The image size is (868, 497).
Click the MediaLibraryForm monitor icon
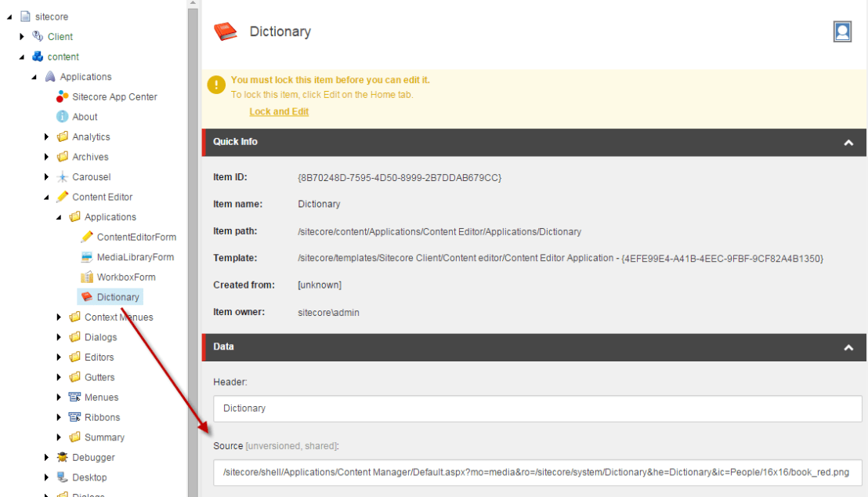[87, 256]
